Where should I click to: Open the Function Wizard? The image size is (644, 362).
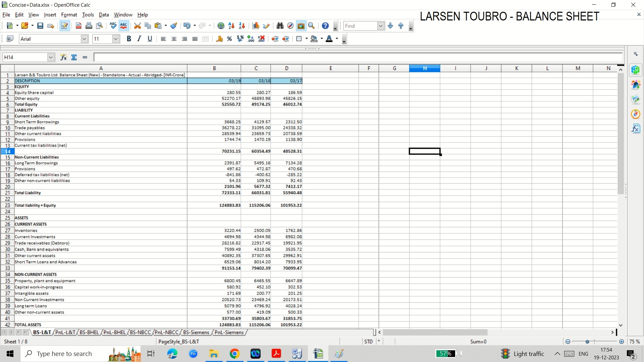(x=63, y=57)
